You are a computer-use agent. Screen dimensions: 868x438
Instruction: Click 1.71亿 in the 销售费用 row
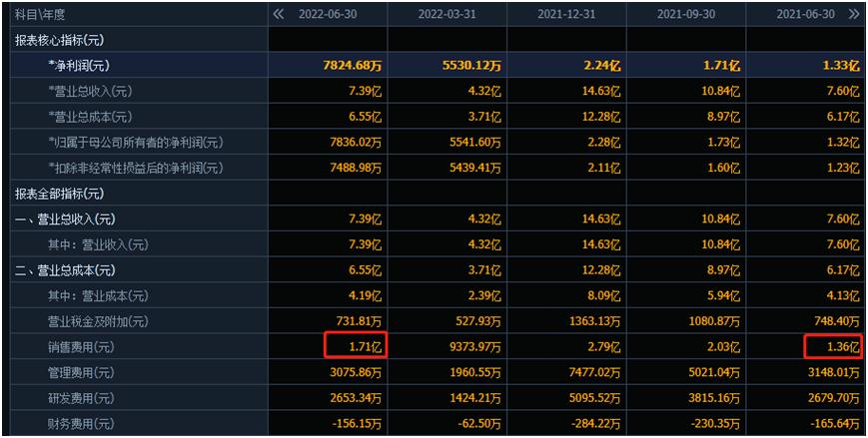point(365,347)
